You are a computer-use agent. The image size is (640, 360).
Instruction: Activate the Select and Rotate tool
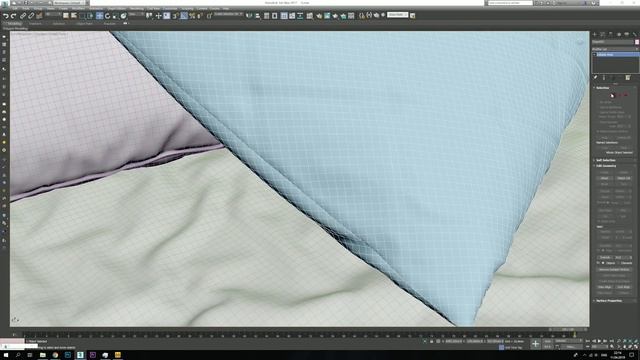pyautogui.click(x=107, y=16)
